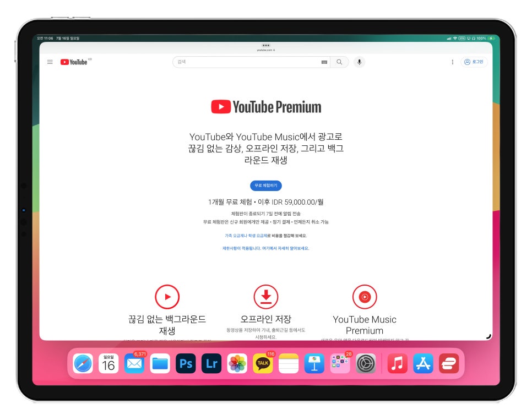This screenshot has height=420, width=532.
Task: Click the background play circle icon
Action: 167,297
